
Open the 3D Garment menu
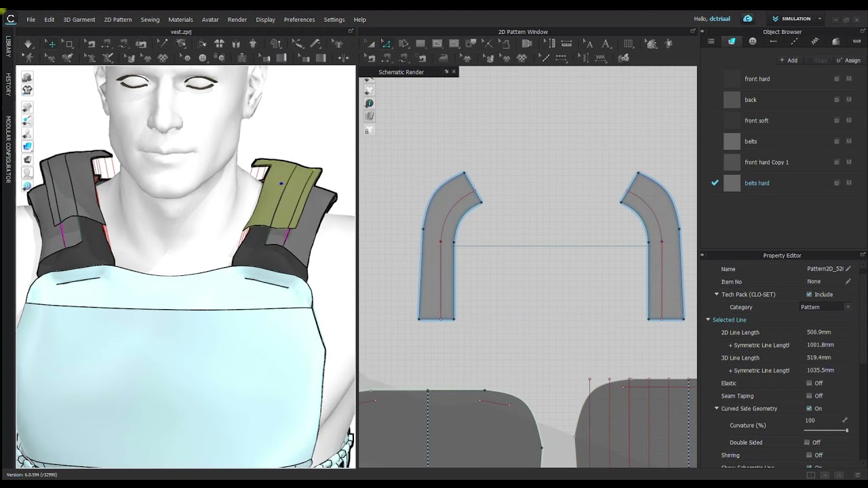click(x=79, y=20)
